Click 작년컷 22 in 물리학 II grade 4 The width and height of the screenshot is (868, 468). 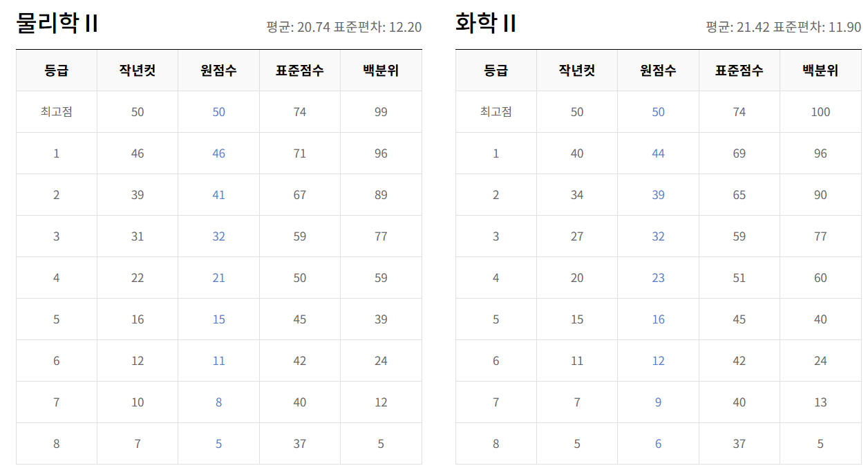tap(138, 278)
